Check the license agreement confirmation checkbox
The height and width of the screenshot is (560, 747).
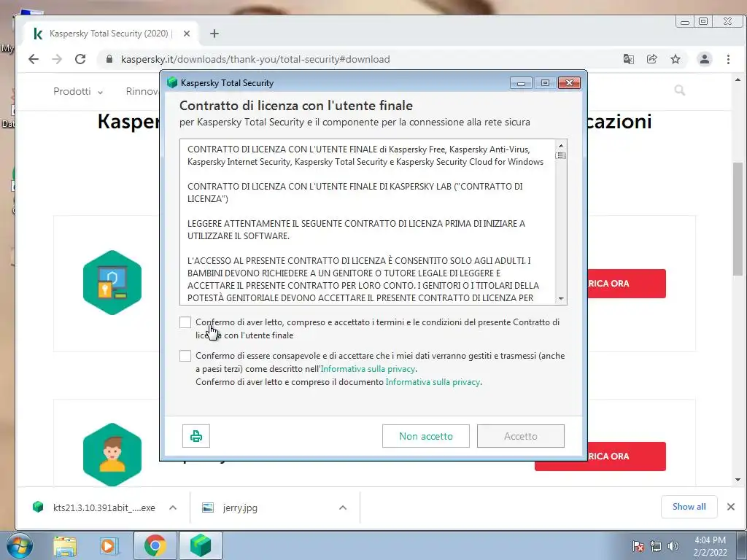coord(185,322)
